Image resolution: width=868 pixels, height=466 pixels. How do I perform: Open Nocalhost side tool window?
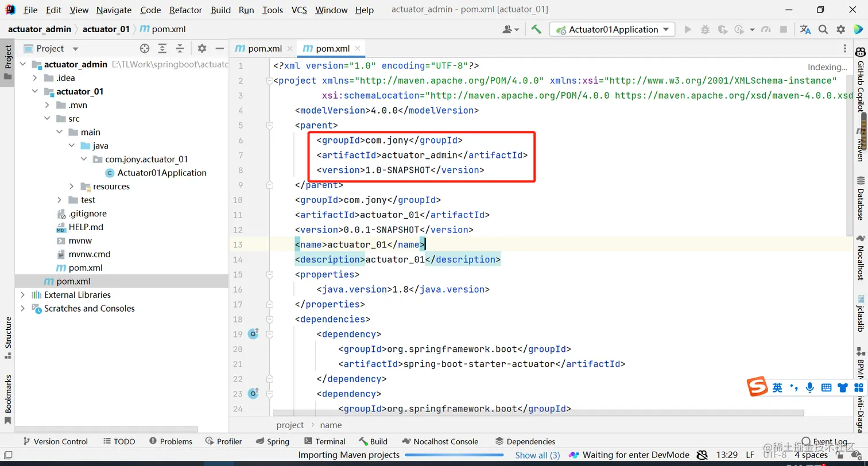(x=861, y=258)
